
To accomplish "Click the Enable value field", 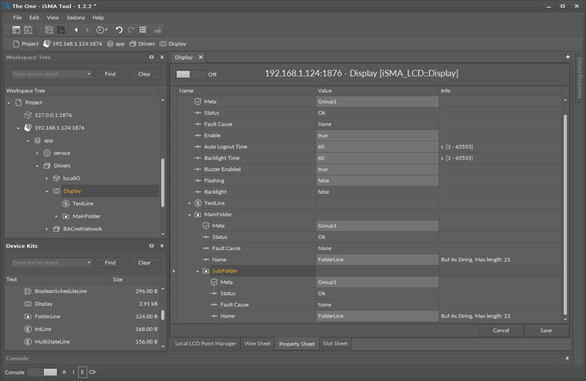I will tap(377, 136).
